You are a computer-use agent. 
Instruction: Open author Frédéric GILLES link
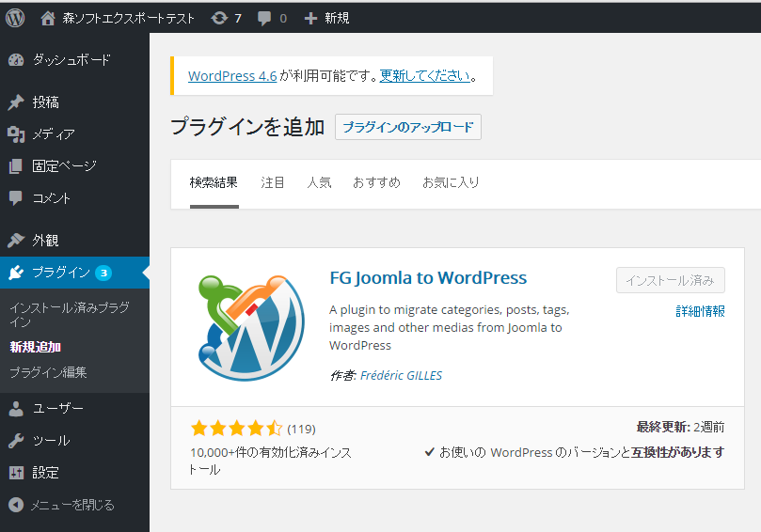click(401, 376)
